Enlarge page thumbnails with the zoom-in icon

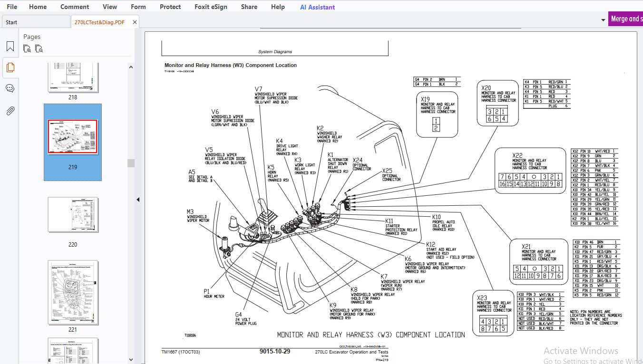27,48
